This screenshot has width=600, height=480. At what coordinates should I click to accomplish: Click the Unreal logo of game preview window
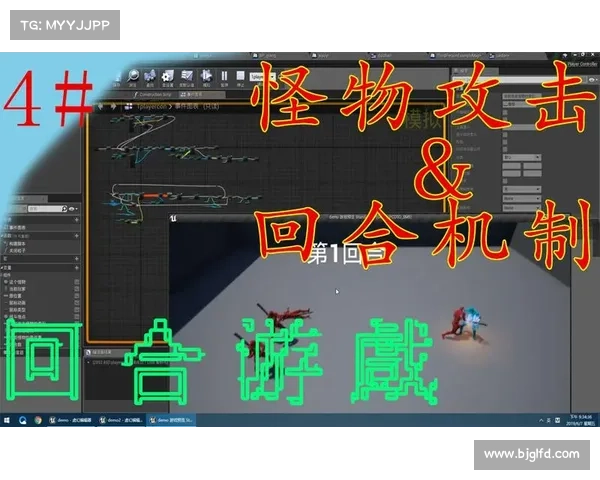[173, 218]
